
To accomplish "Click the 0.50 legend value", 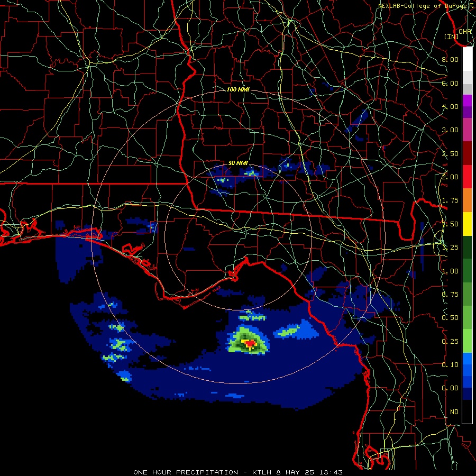I will pyautogui.click(x=450, y=318).
